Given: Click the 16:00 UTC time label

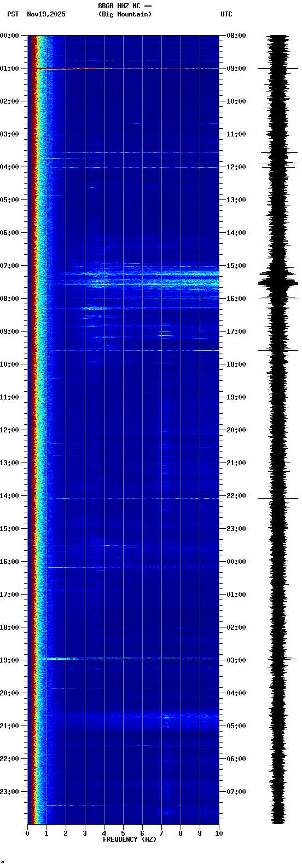Looking at the screenshot, I should click(236, 299).
